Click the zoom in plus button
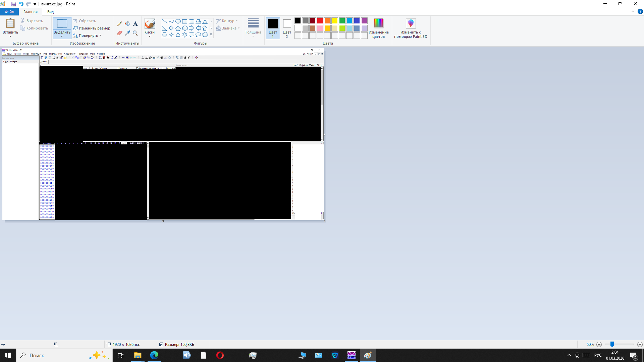The width and height of the screenshot is (644, 362). [x=640, y=345]
